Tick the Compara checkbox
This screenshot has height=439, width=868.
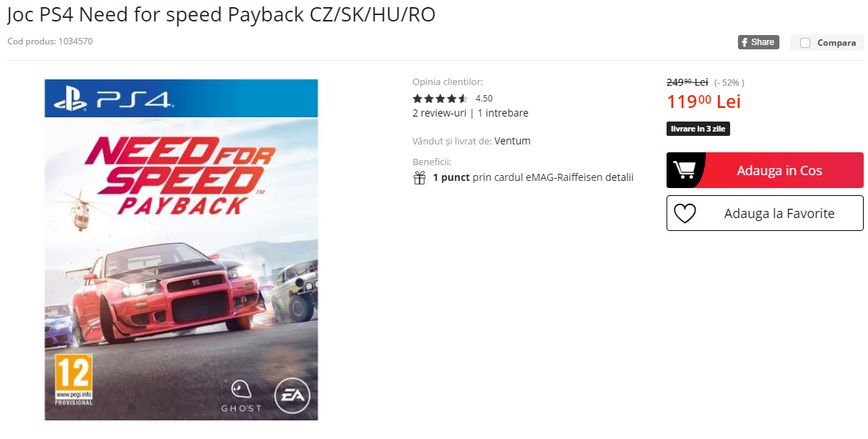(805, 43)
